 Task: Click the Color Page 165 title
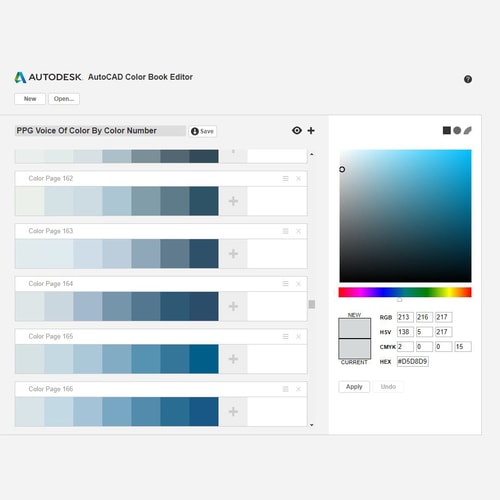tap(51, 336)
